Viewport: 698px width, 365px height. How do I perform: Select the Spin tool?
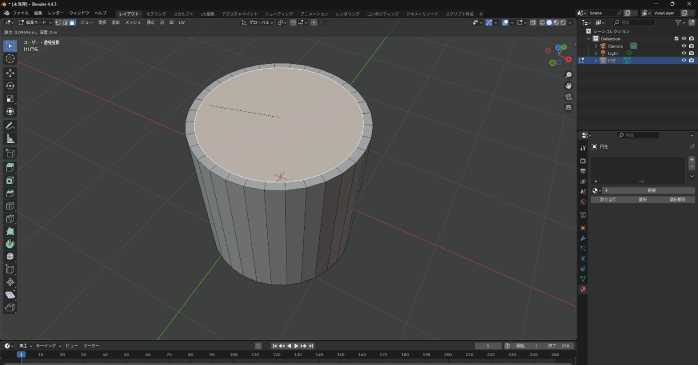pos(10,244)
